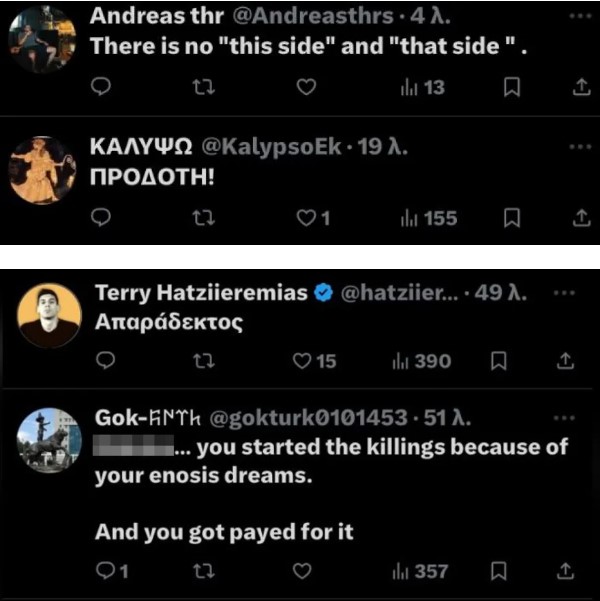600x601 pixels.
Task: View analytics of the tweet with 357 views
Action: (x=421, y=571)
